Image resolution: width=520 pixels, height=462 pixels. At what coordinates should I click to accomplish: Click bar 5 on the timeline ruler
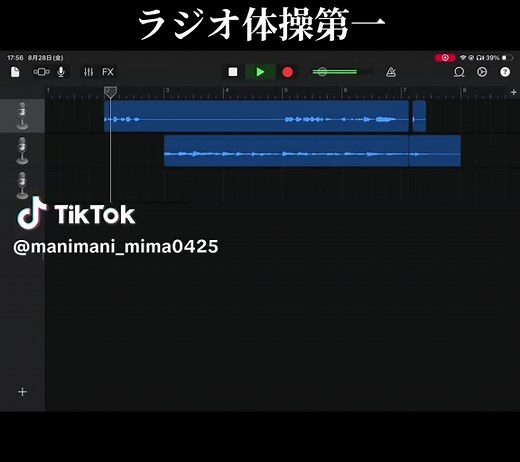point(286,91)
